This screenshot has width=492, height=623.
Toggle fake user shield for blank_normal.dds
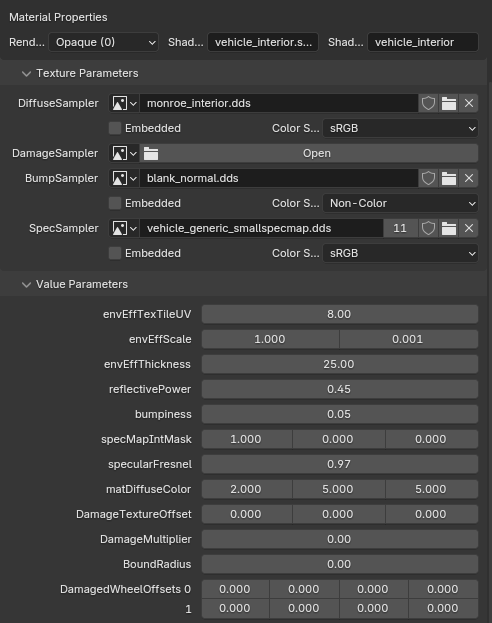[x=428, y=178]
